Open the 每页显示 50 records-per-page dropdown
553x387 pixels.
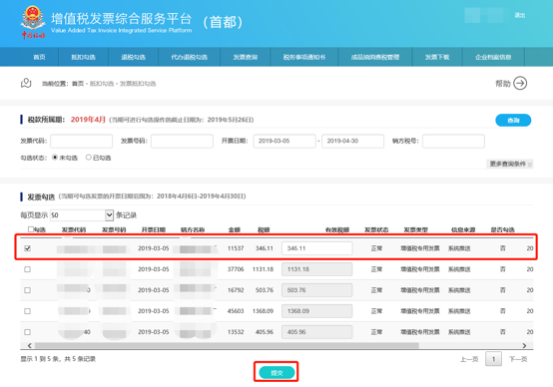[x=82, y=215]
